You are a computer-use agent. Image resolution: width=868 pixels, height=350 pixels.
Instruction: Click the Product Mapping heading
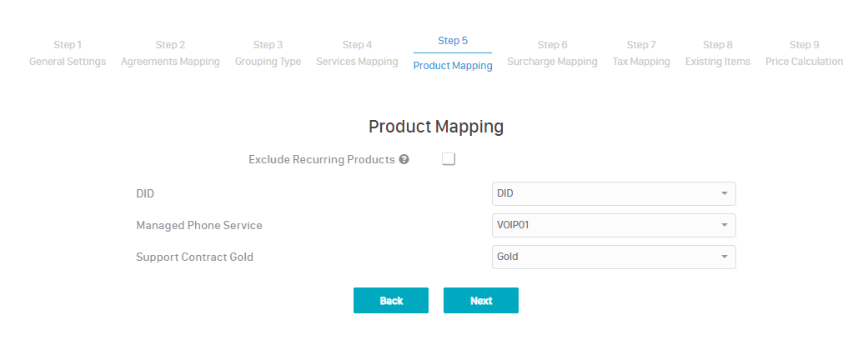(436, 127)
